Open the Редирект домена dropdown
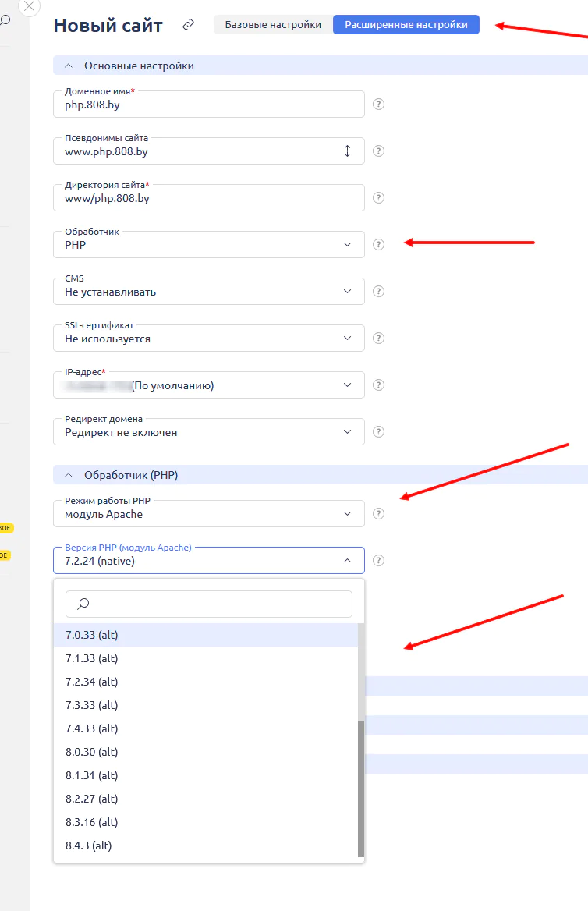Image resolution: width=588 pixels, height=911 pixels. [208, 431]
